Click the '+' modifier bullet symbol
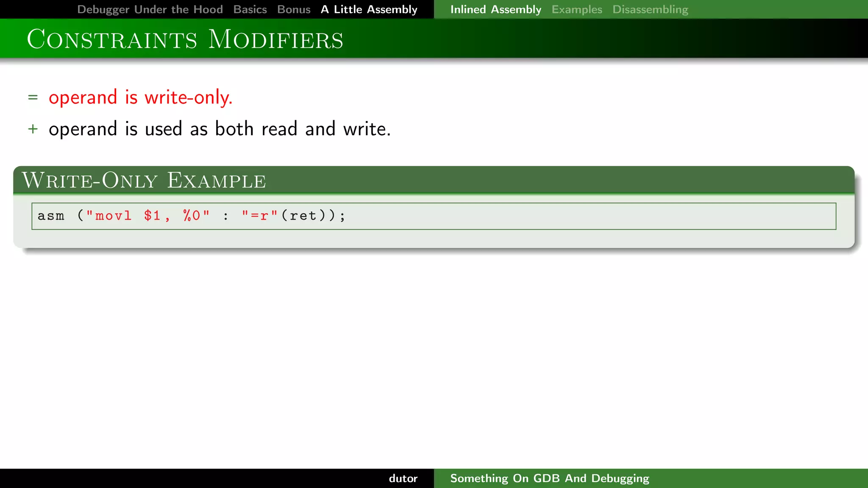 [x=33, y=129]
